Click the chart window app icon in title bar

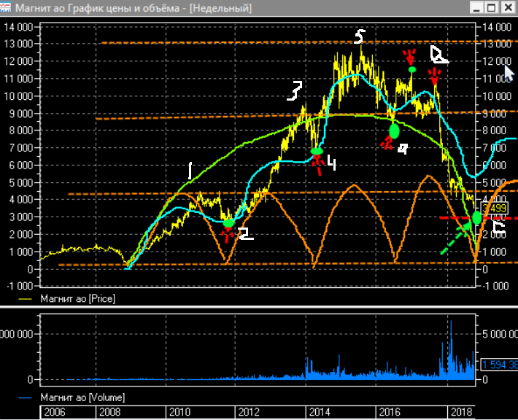tap(6, 7)
